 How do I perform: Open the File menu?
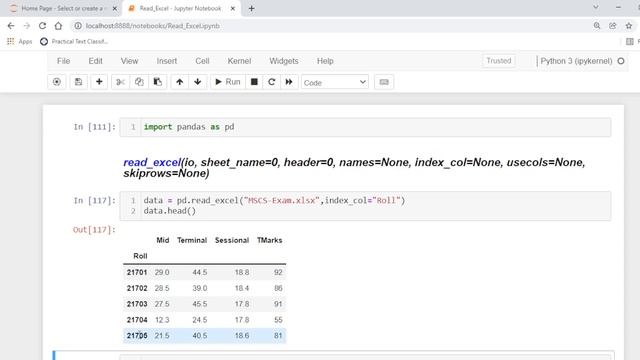[63, 61]
